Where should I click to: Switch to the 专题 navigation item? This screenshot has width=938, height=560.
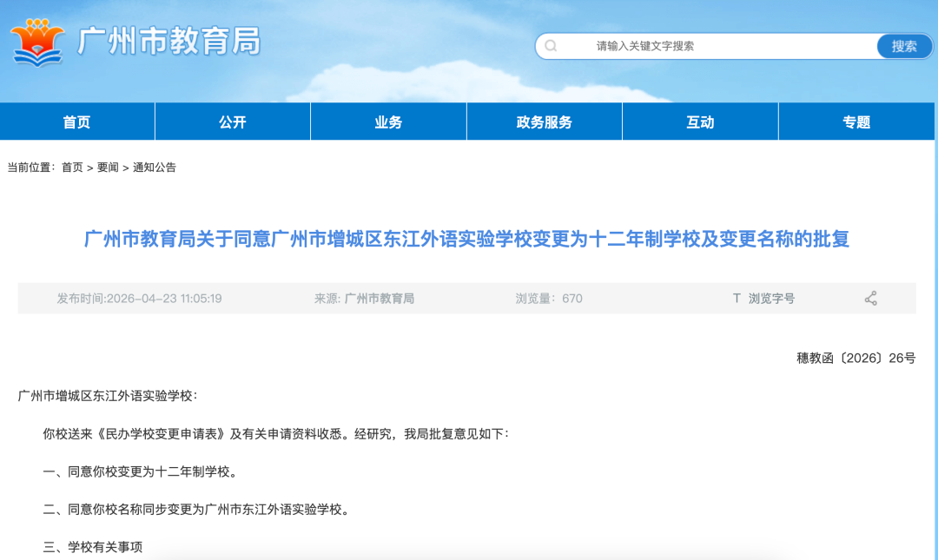(856, 122)
